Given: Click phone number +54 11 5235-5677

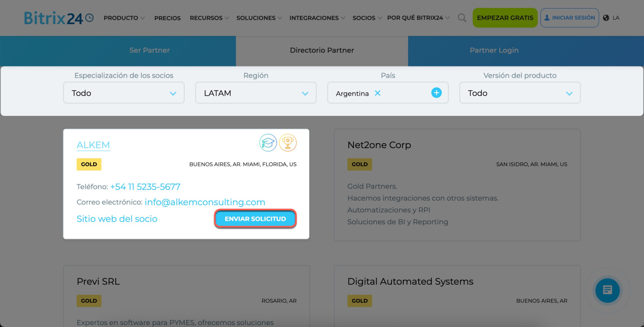Looking at the screenshot, I should click(145, 187).
